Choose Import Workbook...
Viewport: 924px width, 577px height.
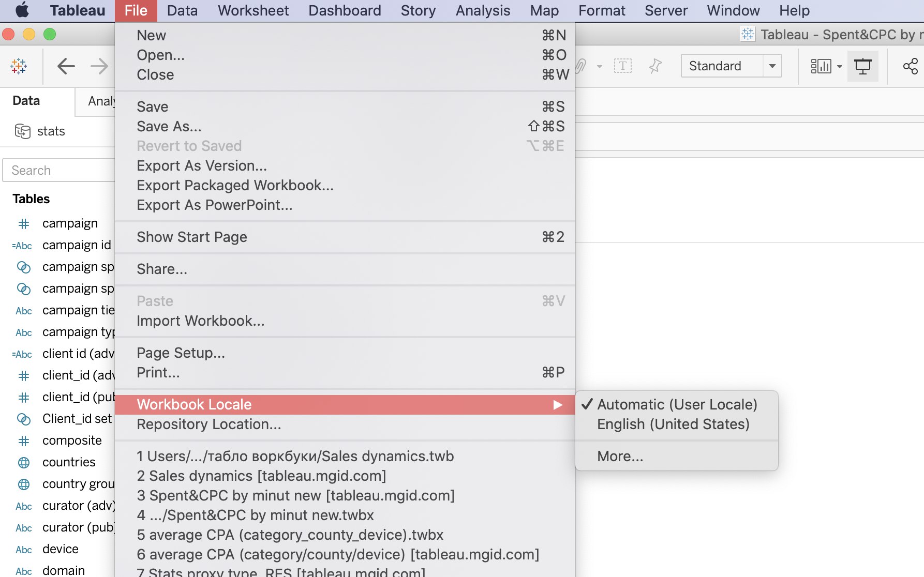click(345, 321)
